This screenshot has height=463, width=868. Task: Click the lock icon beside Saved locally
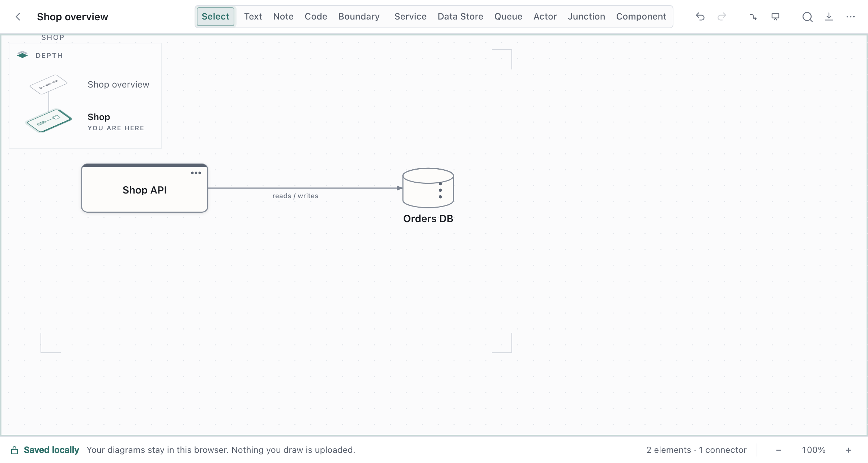click(x=14, y=450)
